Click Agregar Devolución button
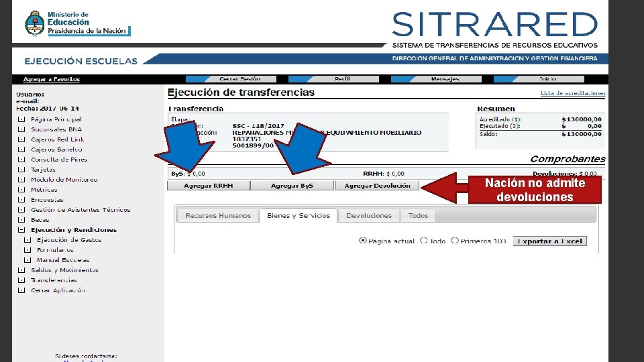 (x=377, y=186)
